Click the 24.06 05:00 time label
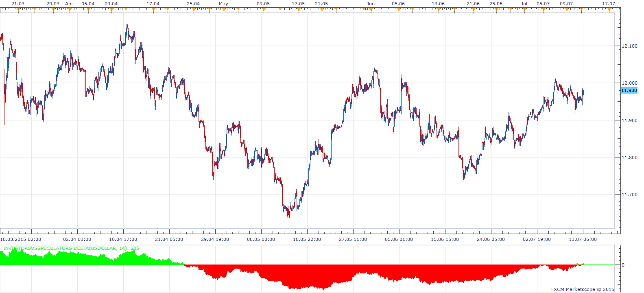 491,239
